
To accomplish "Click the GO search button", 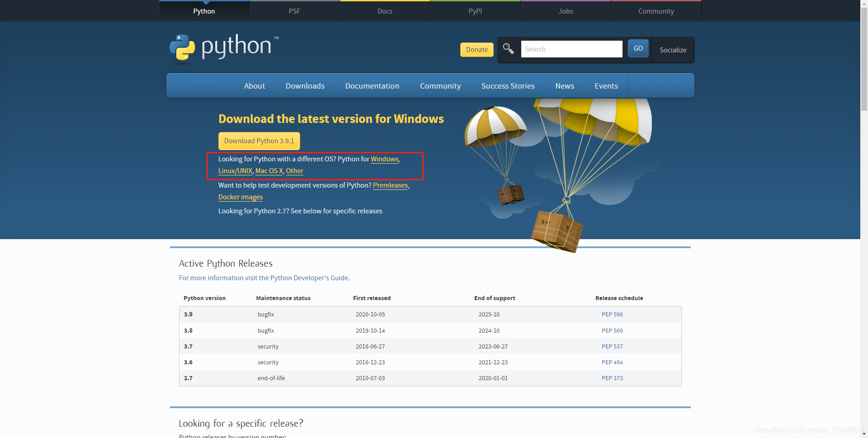I will click(x=638, y=48).
